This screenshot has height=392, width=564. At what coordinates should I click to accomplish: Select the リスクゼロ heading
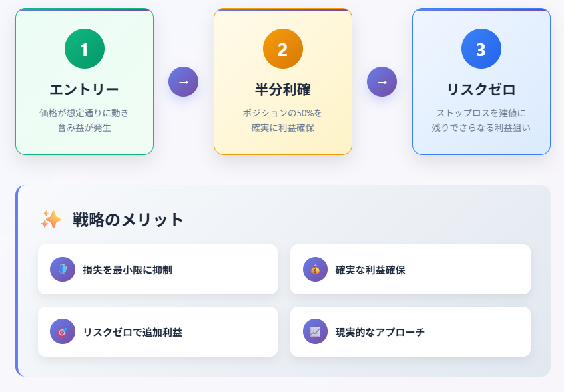click(x=481, y=89)
